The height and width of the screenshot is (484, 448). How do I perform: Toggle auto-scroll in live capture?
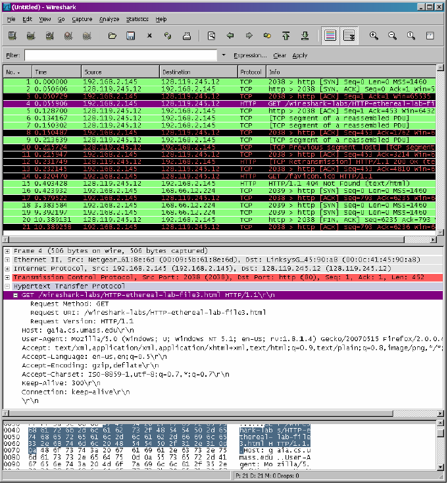[349, 36]
